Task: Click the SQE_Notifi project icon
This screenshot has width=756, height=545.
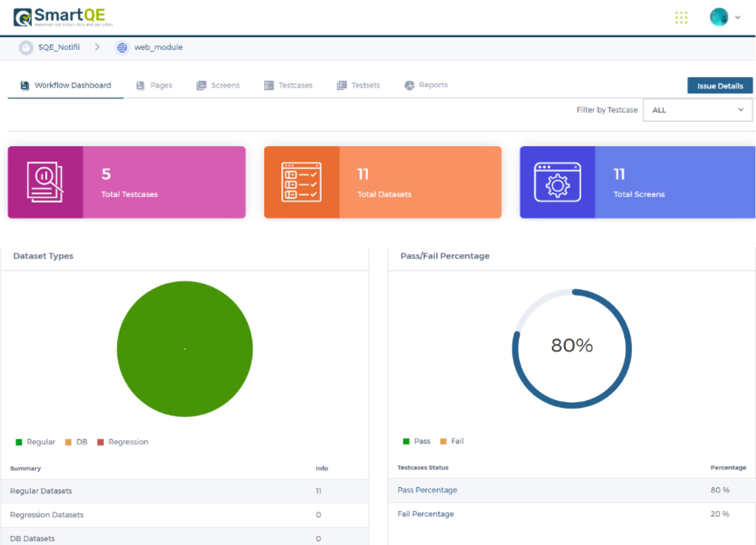Action: coord(26,47)
